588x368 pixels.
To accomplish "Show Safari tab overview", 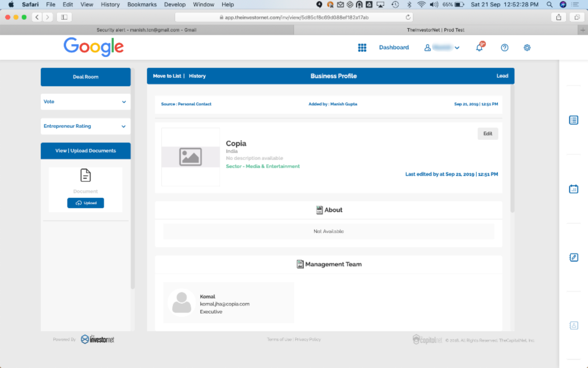I will (577, 17).
